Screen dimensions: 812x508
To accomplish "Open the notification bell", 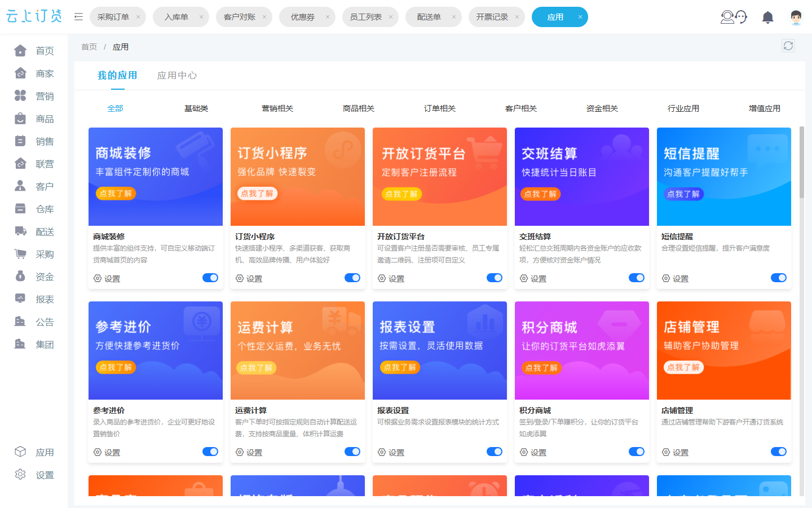I will click(767, 17).
